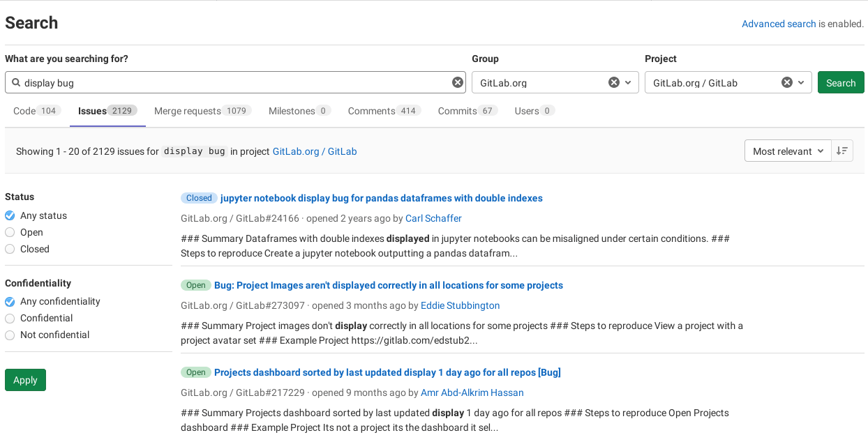
Task: Clear the search text with the X icon
Action: coord(458,82)
